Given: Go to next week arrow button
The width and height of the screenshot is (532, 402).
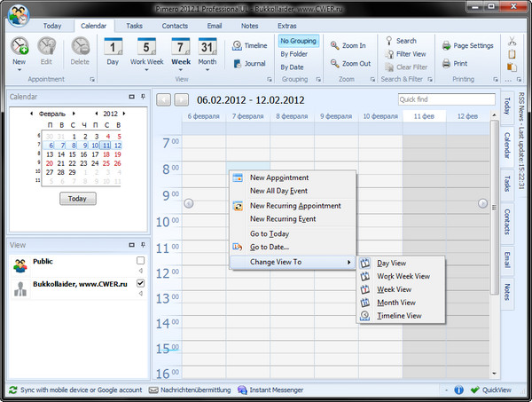Looking at the screenshot, I should click(182, 99).
